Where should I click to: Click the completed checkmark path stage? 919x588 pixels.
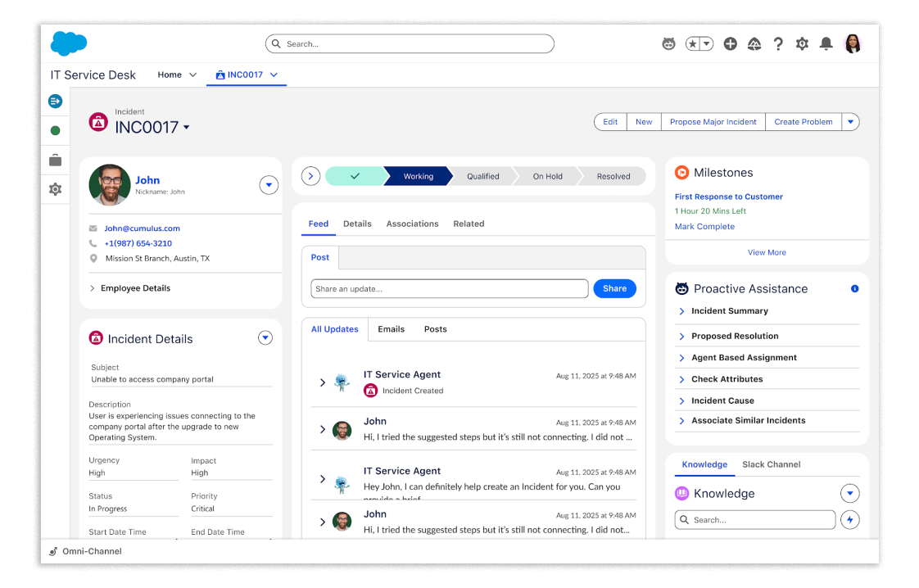coord(355,176)
